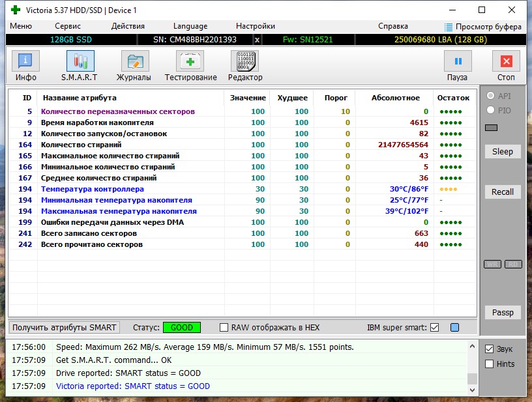Pause operation with the Пауза icon
Viewport: 532px width, 402px height.
458,61
